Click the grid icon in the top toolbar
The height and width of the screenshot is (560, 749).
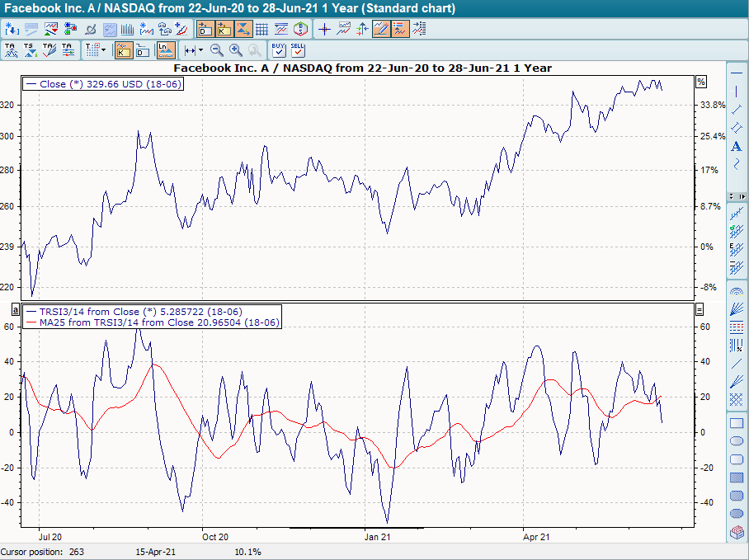261,29
